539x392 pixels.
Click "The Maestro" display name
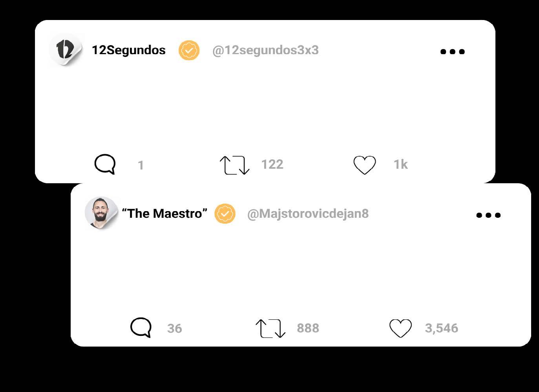coord(164,213)
